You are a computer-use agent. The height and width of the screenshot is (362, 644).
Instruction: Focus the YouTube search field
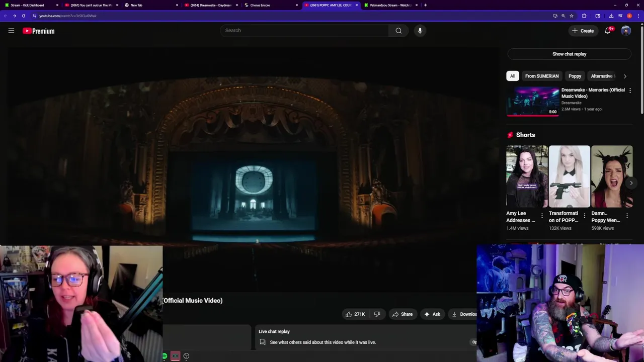pos(304,31)
